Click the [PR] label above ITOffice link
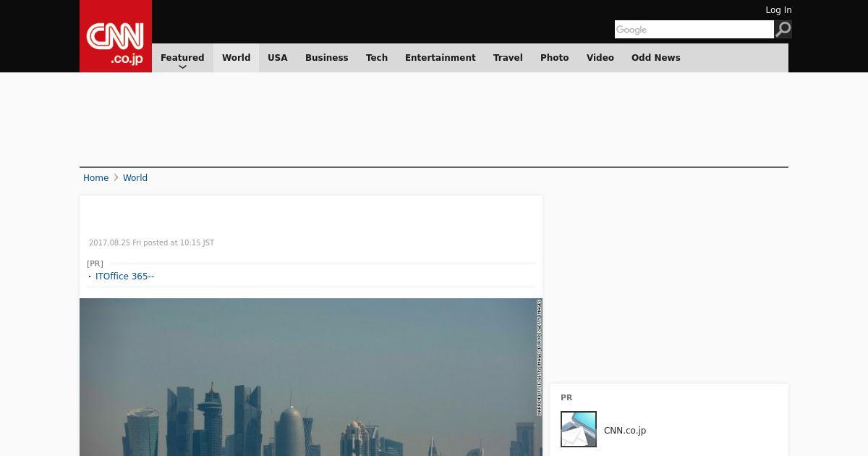868x456 pixels. (x=95, y=263)
